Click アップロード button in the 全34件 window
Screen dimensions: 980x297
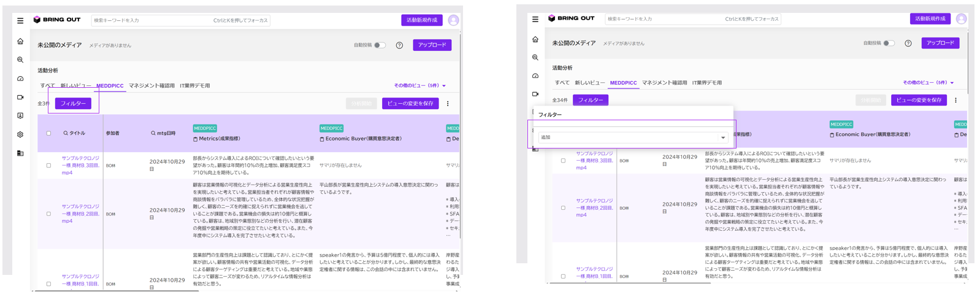(x=940, y=43)
